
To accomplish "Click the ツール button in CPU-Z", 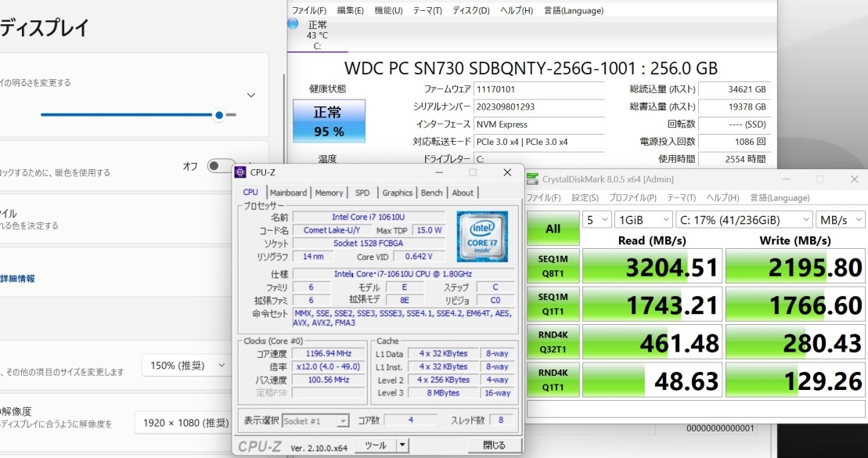I will [x=376, y=445].
